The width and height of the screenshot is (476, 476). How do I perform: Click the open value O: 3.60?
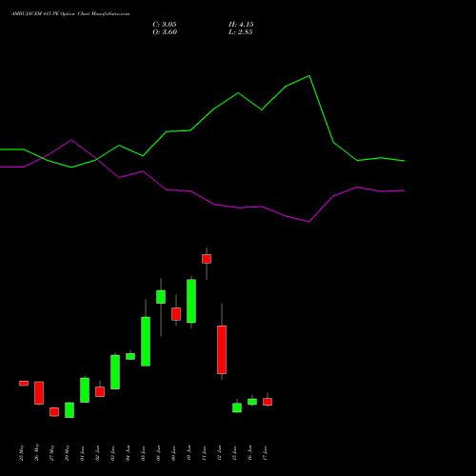click(x=165, y=32)
